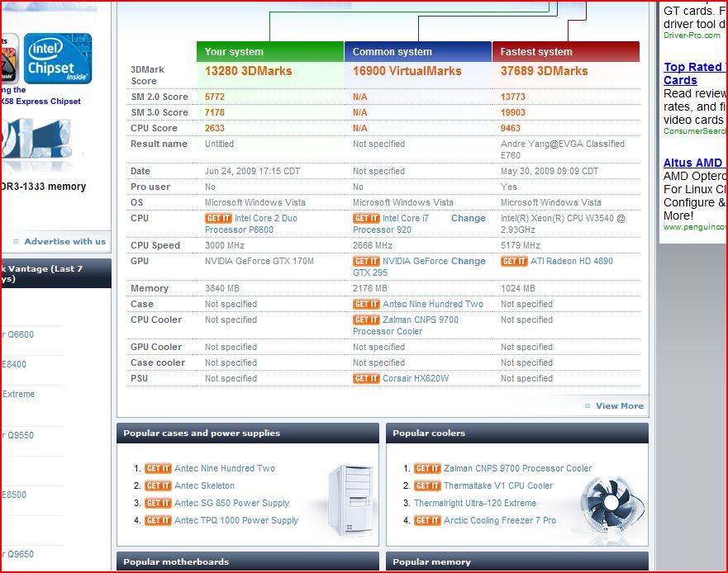Click the 37689 3DMarks score
Image resolution: width=728 pixels, height=573 pixels.
click(545, 71)
